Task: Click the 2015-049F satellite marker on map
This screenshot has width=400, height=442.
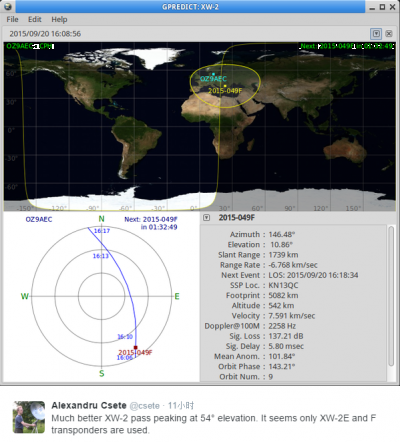Action: 225,86
